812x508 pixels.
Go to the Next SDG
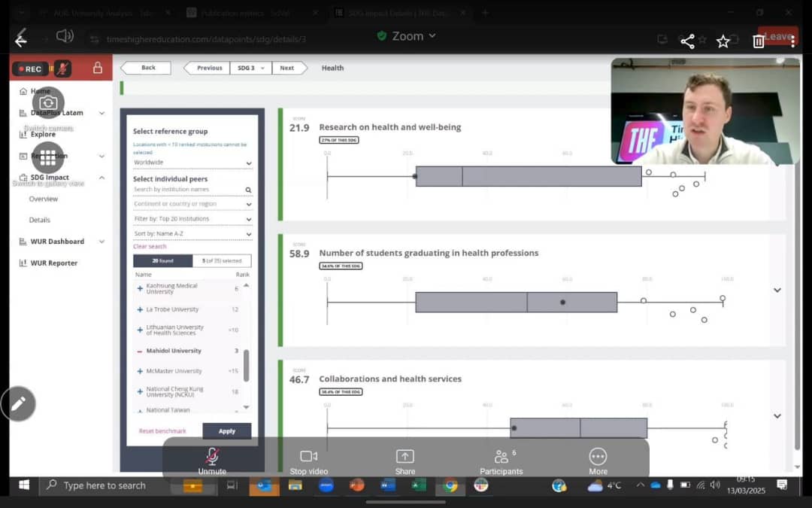pos(289,68)
